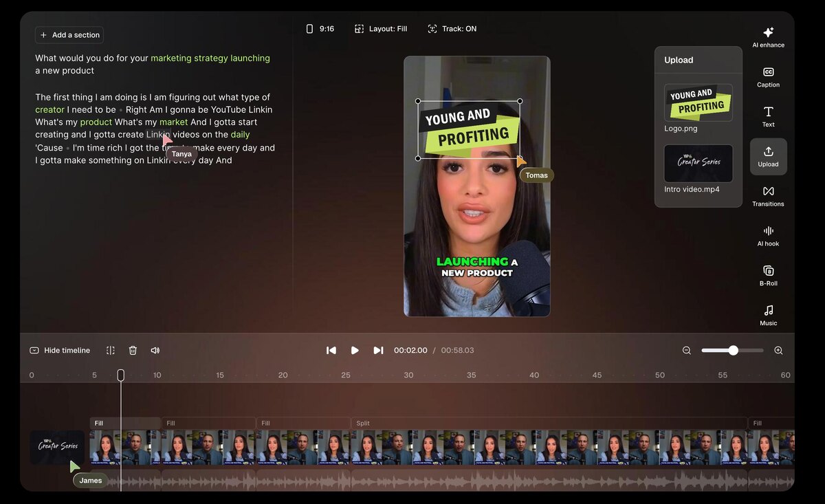825x504 pixels.
Task: Click the bottom-left handle of logo overlay
Action: point(419,158)
